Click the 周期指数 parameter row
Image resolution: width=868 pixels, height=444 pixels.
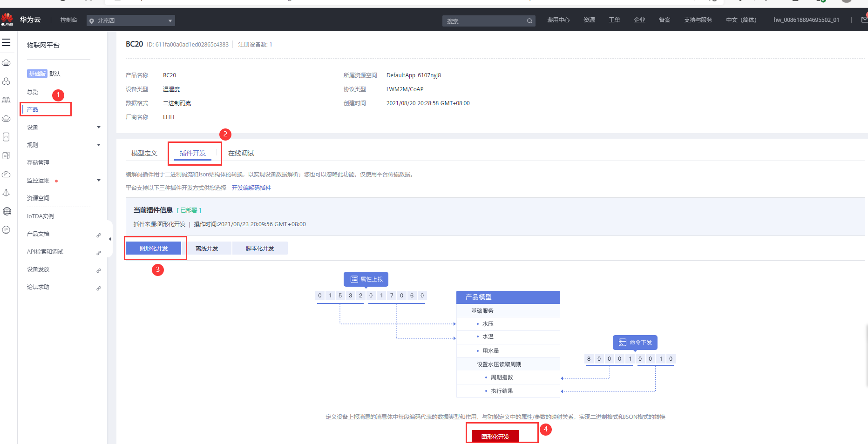[x=508, y=377]
